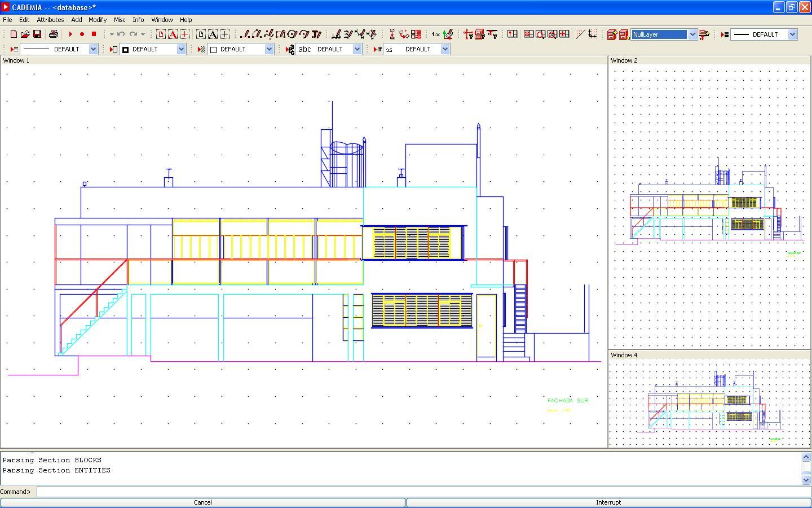812x508 pixels.
Task: Click the red record circle icon
Action: tap(82, 34)
